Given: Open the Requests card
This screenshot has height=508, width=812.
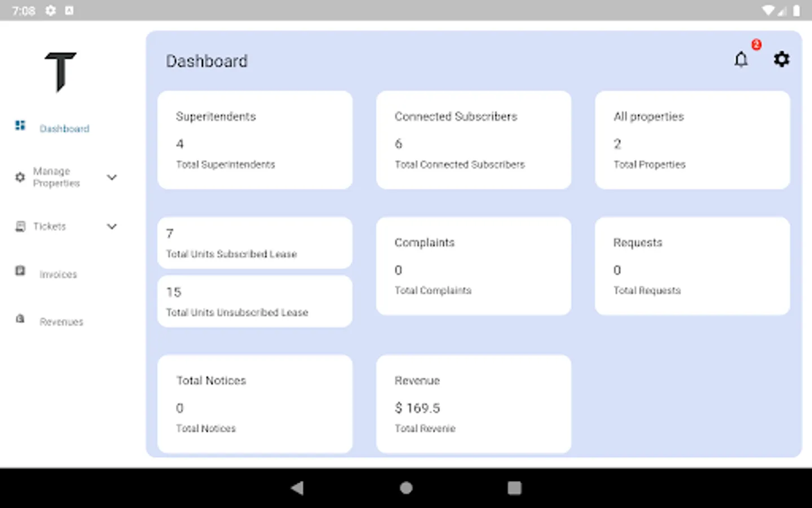Looking at the screenshot, I should [x=692, y=266].
